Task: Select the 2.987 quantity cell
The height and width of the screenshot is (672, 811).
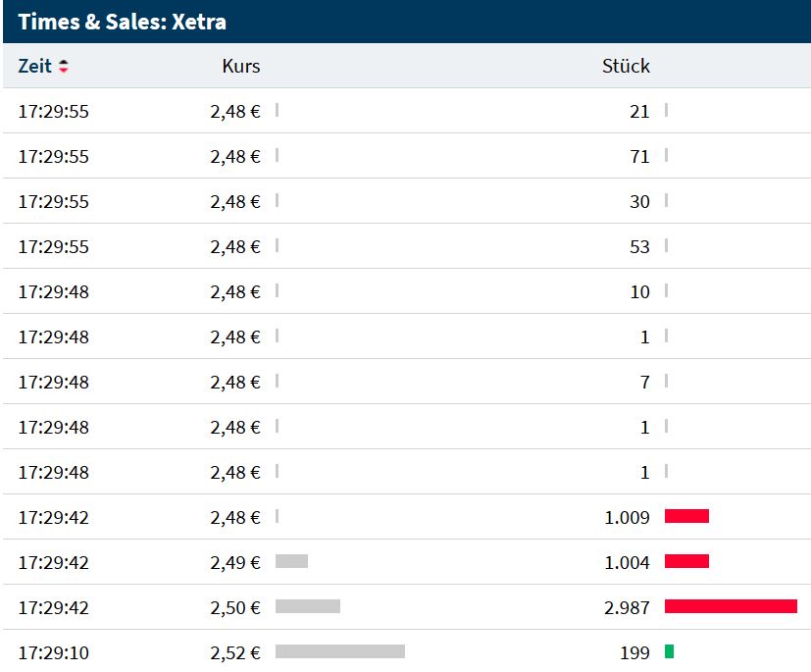Action: click(628, 607)
